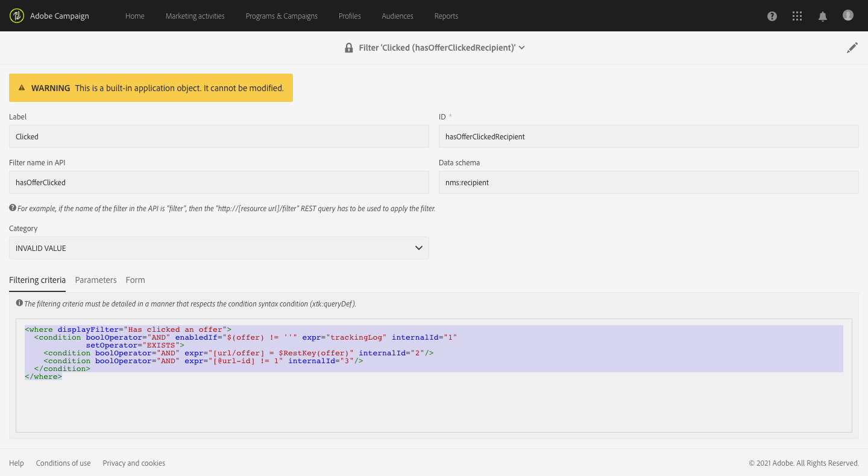
Task: Switch to the Form tab
Action: pos(135,280)
